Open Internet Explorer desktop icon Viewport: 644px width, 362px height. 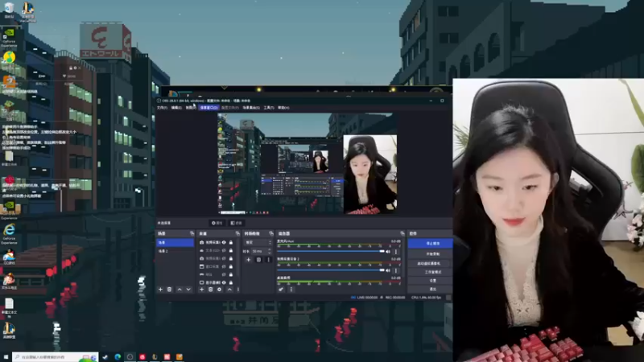9,233
